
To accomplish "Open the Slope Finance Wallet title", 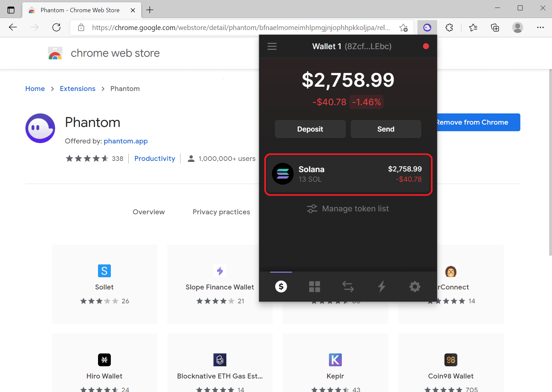I will [220, 287].
